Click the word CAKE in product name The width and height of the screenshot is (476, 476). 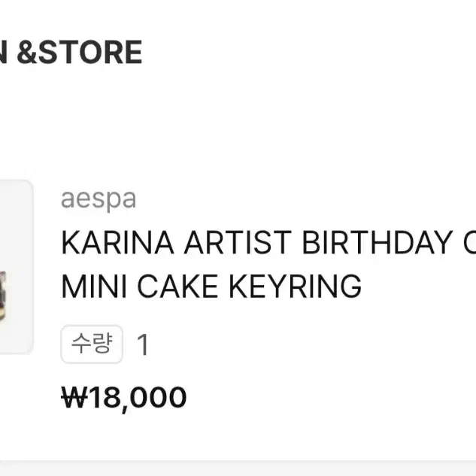pos(178,287)
